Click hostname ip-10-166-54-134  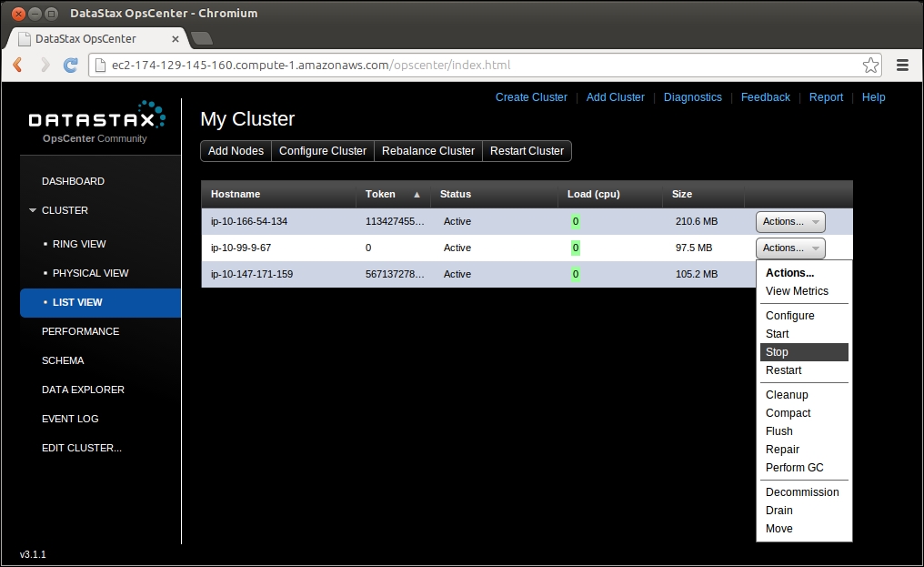coord(248,222)
